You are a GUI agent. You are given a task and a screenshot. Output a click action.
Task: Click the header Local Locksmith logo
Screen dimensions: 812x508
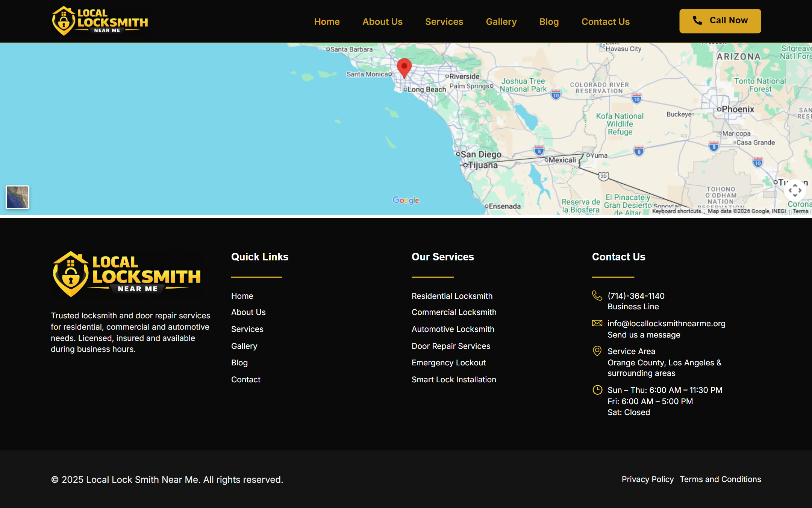click(x=100, y=21)
